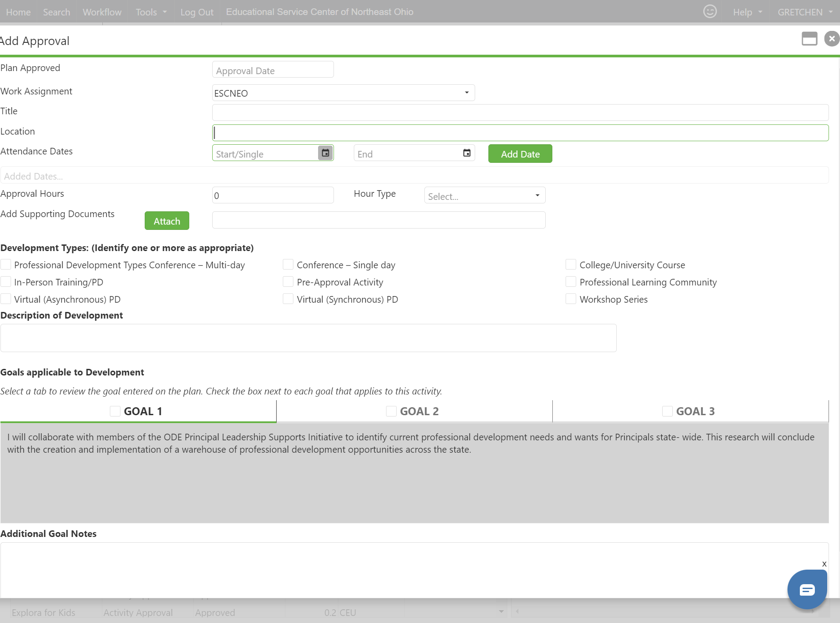
Task: Open the Hour Type select dropdown
Action: pos(485,195)
